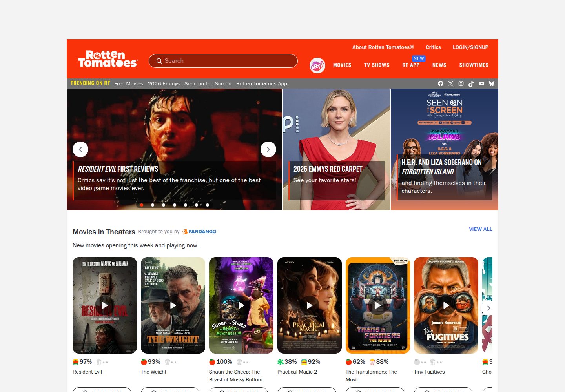Viewport: 565px width, 392px height.
Task: Select the first carousel dot
Action: [142, 205]
